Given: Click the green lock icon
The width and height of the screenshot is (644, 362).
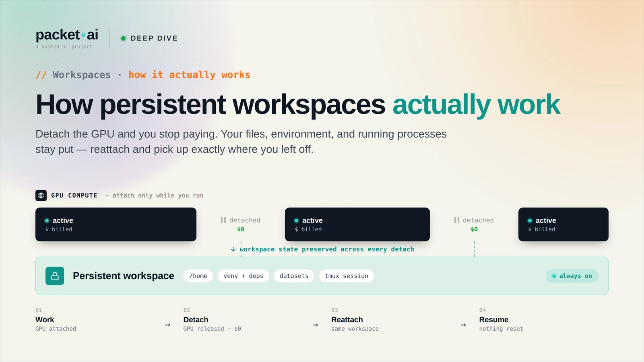Looking at the screenshot, I should (x=55, y=276).
